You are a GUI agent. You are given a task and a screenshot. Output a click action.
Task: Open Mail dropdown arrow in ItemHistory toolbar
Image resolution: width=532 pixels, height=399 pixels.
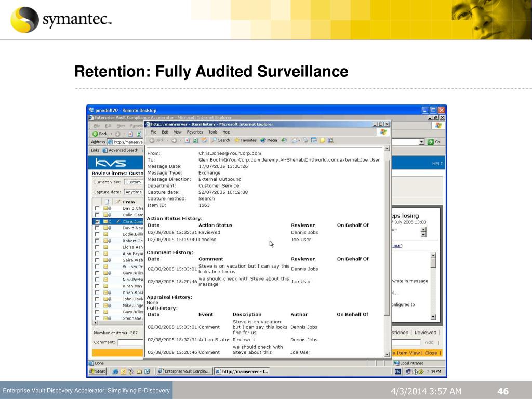(x=299, y=140)
